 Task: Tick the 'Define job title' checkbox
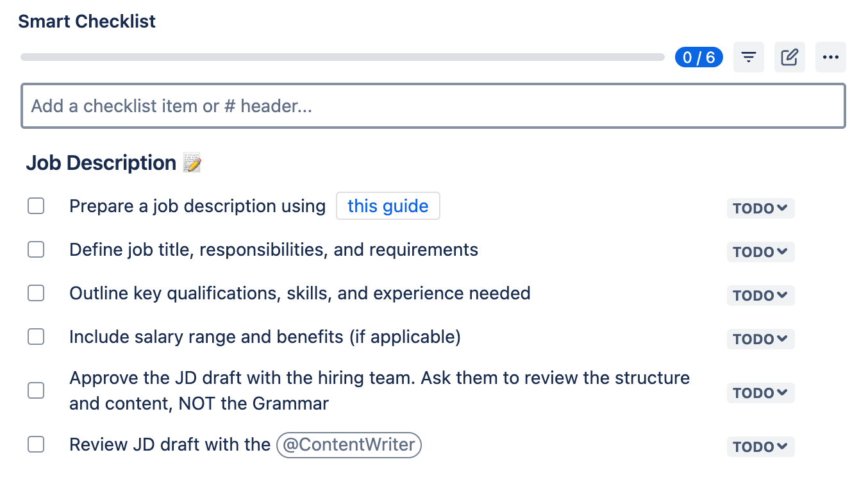(36, 249)
